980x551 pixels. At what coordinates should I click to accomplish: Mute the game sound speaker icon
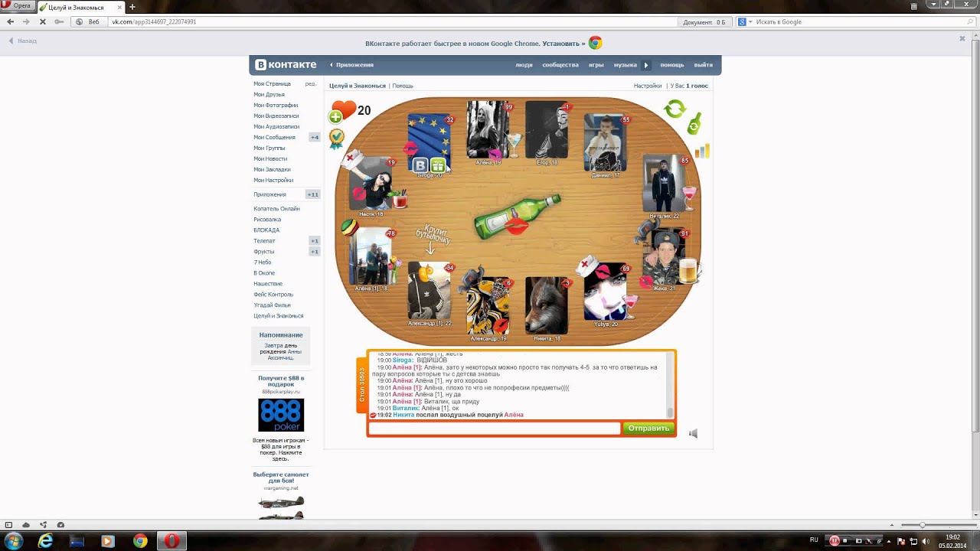(693, 433)
